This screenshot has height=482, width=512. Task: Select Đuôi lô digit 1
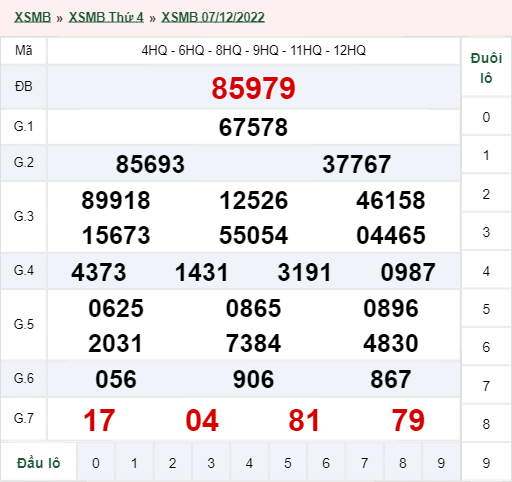pyautogui.click(x=486, y=155)
